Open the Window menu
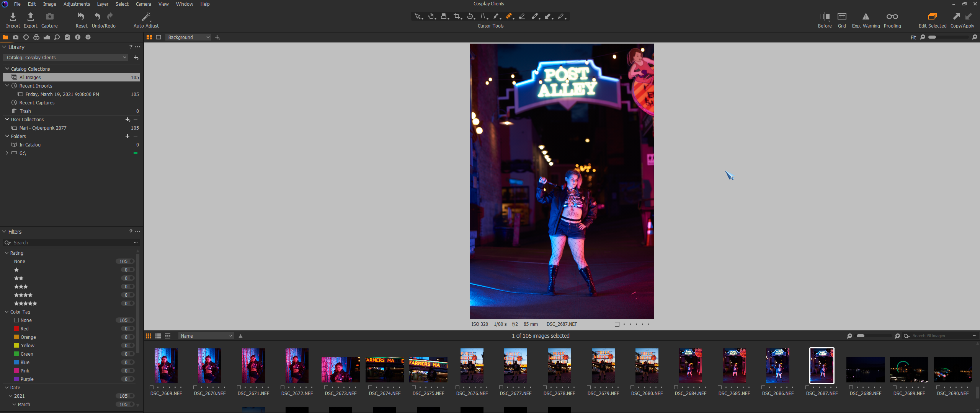 [x=185, y=4]
